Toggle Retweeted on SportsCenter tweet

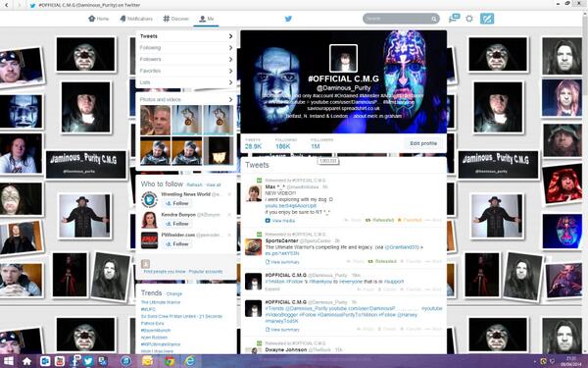pyautogui.click(x=382, y=261)
